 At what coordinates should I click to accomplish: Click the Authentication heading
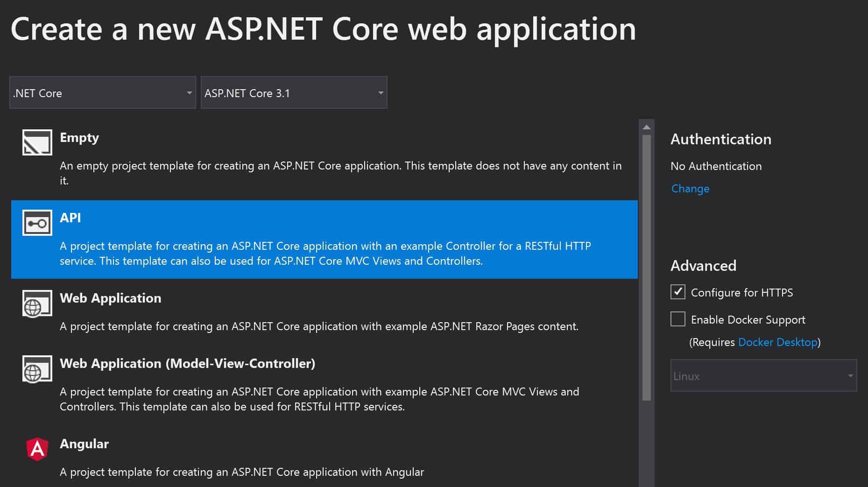tap(721, 139)
